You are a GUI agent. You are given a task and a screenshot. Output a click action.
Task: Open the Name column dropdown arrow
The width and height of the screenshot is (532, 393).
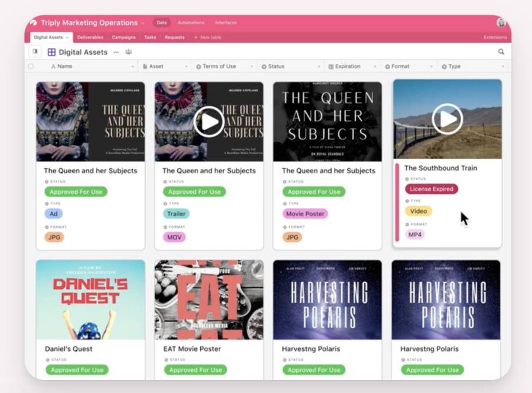[x=132, y=66]
